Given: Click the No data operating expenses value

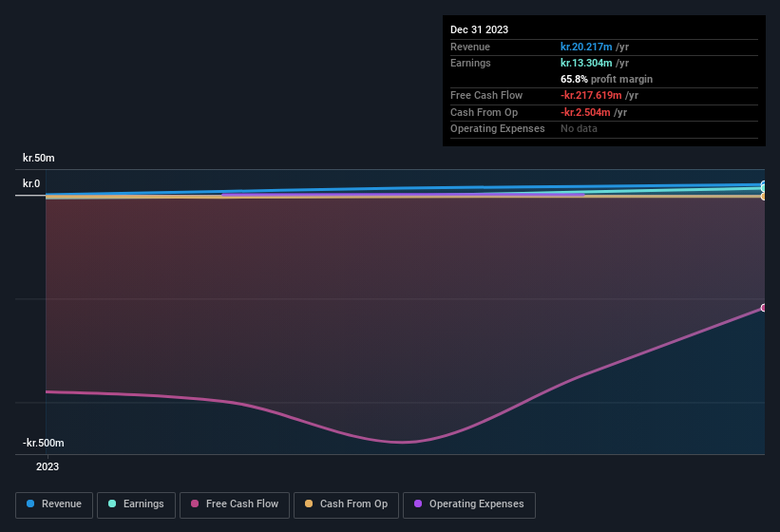Looking at the screenshot, I should point(579,129).
